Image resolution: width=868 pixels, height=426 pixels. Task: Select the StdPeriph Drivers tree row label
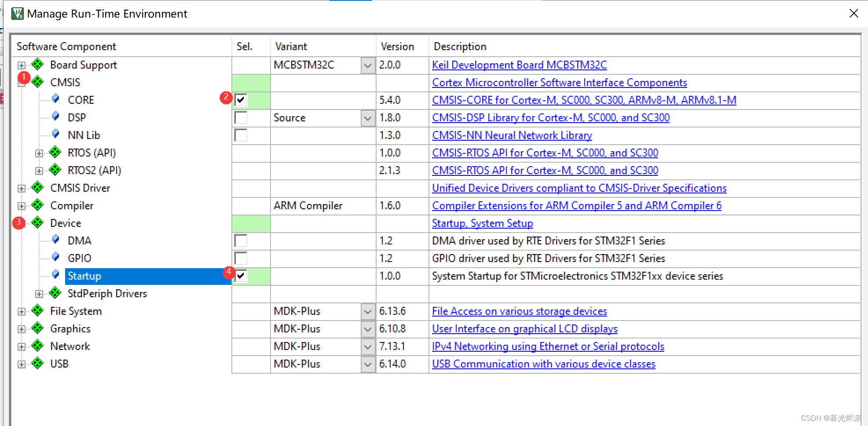[x=107, y=294]
